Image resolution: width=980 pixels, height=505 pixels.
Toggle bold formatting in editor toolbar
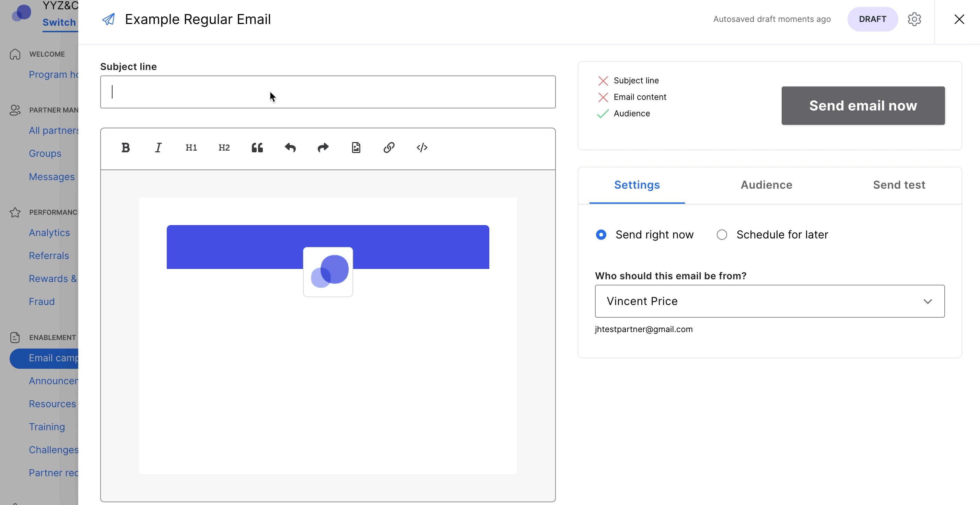[x=126, y=148]
